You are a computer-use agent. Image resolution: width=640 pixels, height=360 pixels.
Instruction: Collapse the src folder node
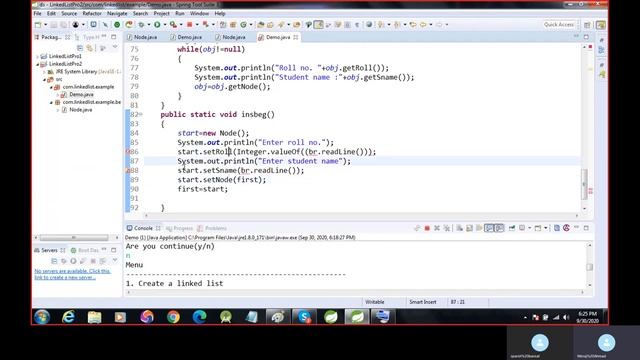pos(44,80)
